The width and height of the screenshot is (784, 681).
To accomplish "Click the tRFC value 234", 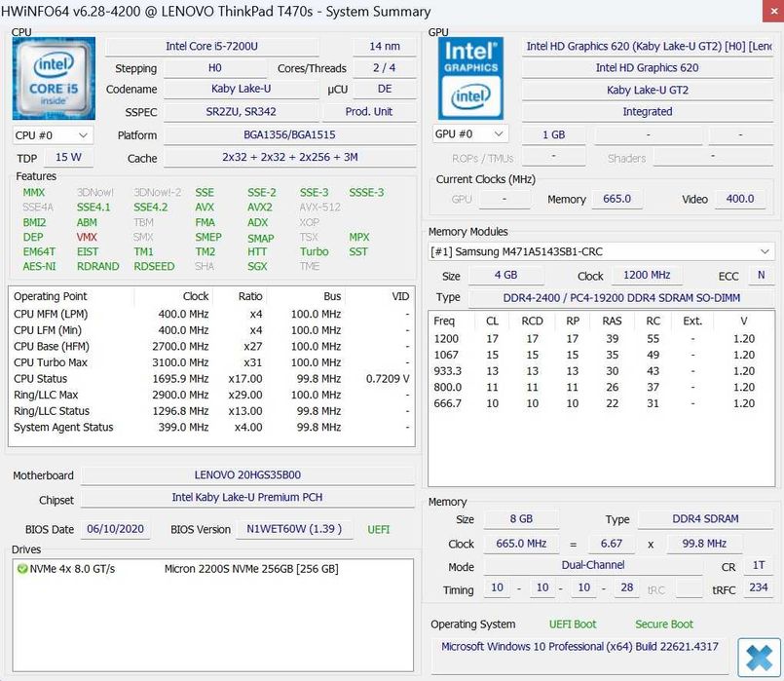I will 759,587.
